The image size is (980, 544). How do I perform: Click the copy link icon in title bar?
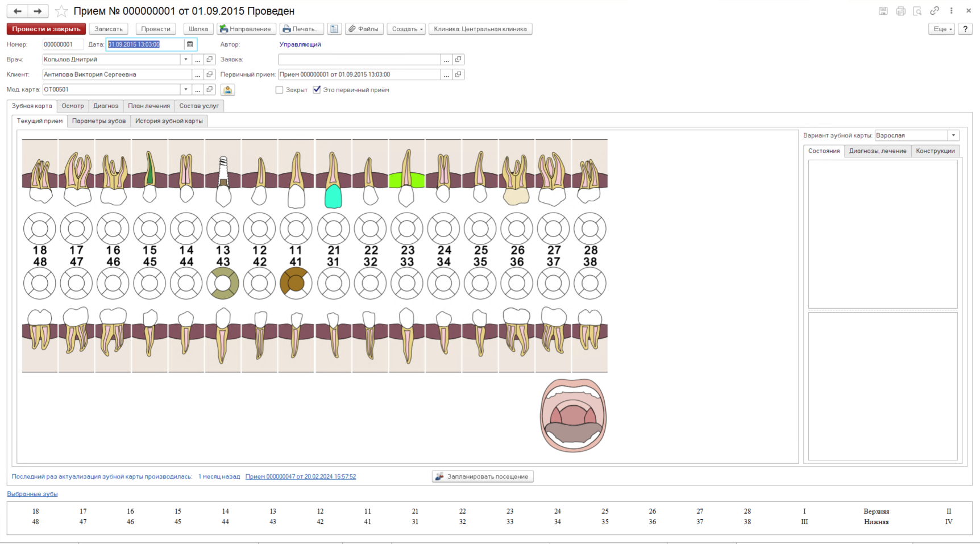coord(935,11)
